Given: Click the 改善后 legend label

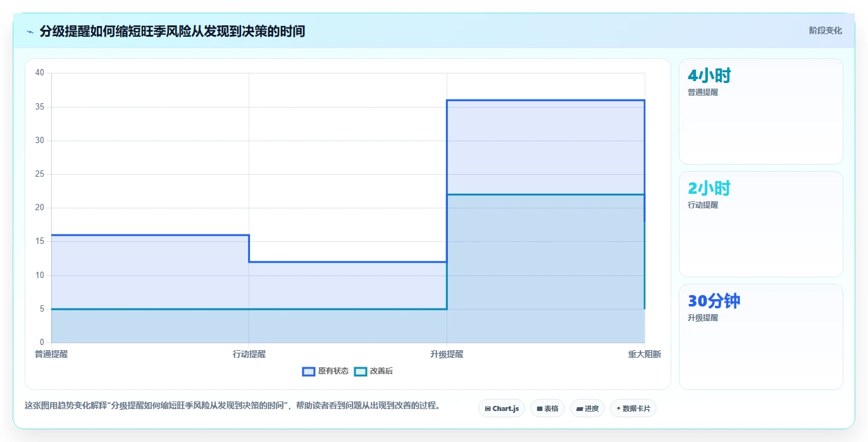Looking at the screenshot, I should click(x=381, y=371).
